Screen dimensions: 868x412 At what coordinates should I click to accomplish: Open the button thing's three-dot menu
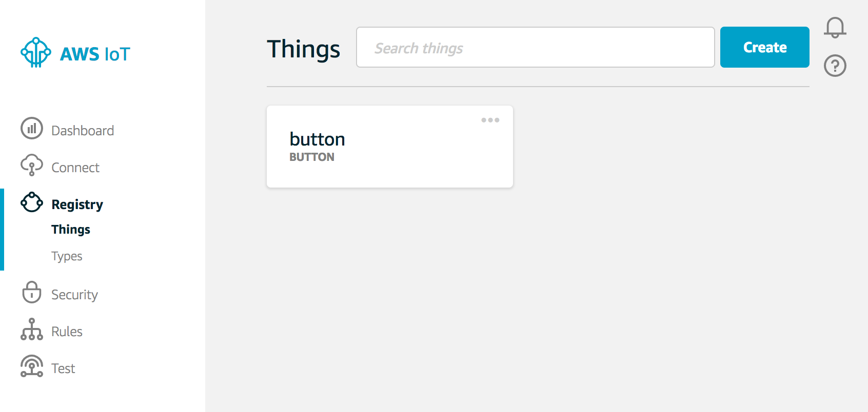click(490, 120)
